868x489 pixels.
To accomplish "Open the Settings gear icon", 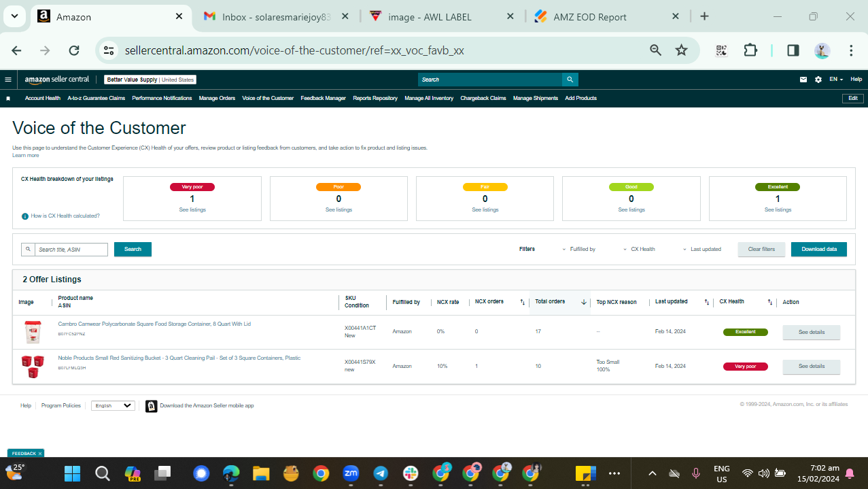I will pos(818,80).
